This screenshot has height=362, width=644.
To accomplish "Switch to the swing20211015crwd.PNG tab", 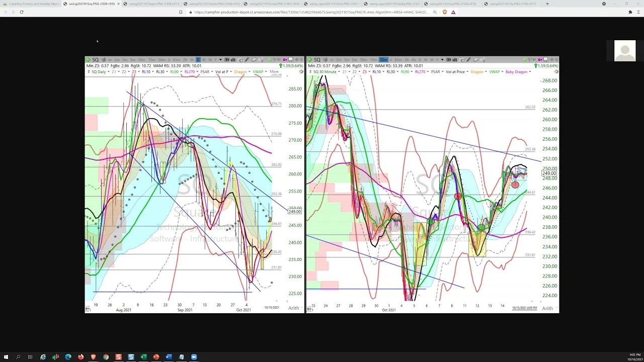I will tap(271, 4).
